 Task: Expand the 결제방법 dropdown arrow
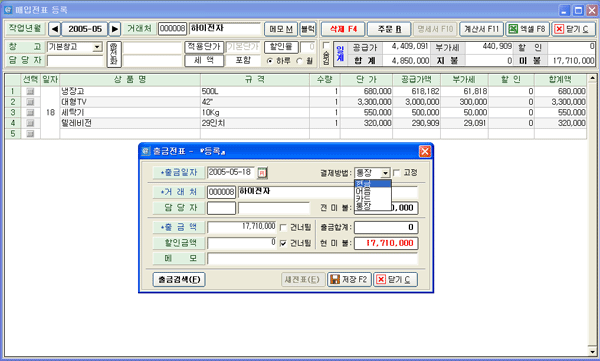point(385,173)
